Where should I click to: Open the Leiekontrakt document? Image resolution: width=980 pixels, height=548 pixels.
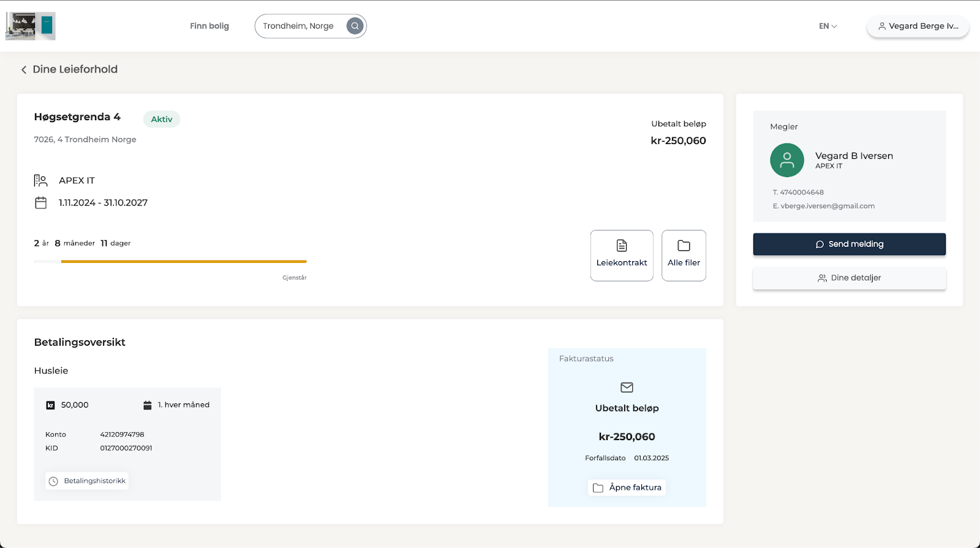pyautogui.click(x=621, y=256)
